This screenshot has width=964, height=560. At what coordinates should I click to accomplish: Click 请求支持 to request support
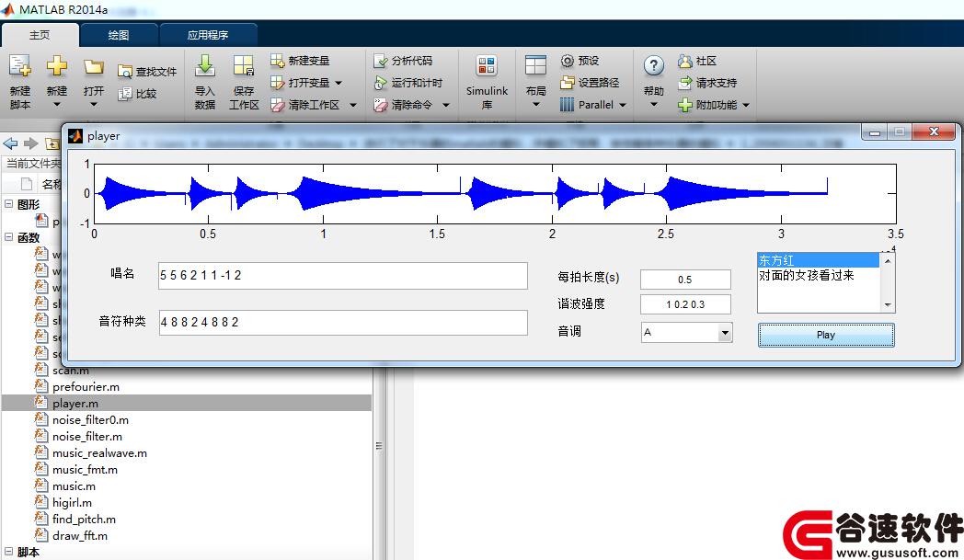click(707, 83)
